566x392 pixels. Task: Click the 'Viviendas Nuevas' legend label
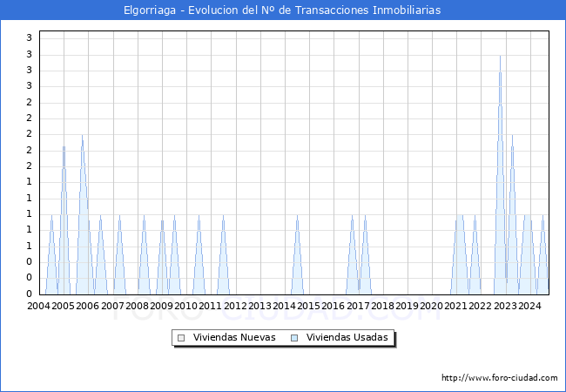click(234, 337)
